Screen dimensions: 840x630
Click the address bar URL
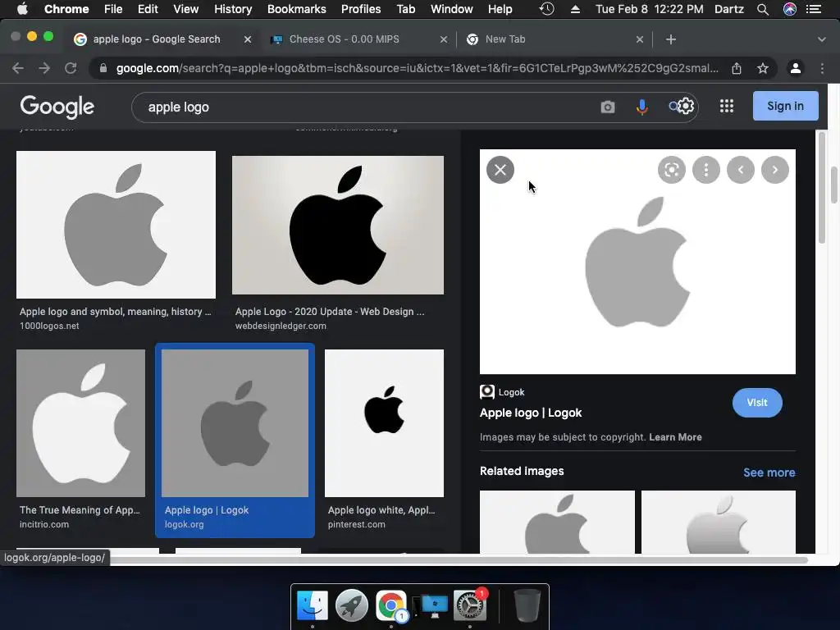coord(418,68)
